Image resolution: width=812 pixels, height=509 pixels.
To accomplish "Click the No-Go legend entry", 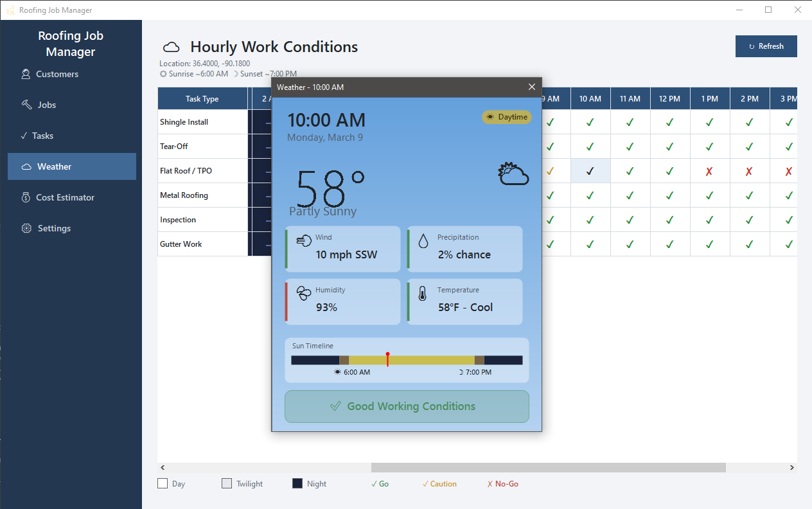I will [503, 484].
